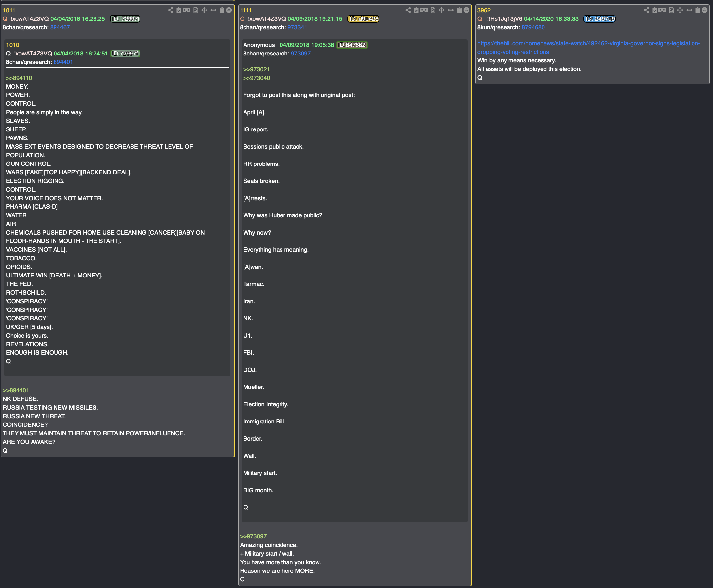This screenshot has height=588, width=713.
Task: Click the VR goggles icon on post 1111
Action: pos(424,10)
